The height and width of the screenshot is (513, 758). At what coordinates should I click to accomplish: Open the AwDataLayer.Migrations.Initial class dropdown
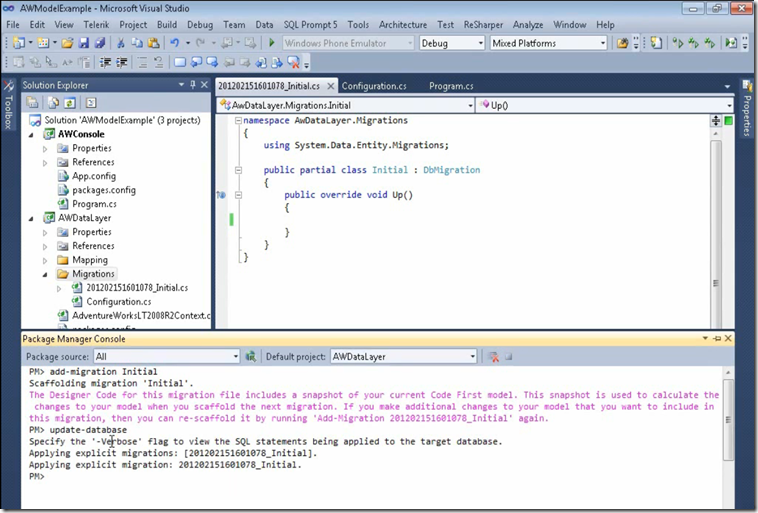coord(346,105)
